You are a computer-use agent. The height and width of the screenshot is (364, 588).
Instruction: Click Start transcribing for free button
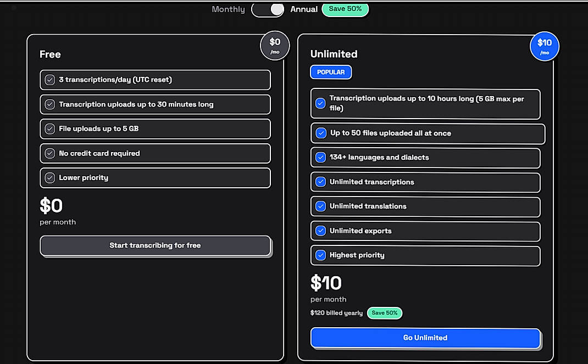click(156, 245)
